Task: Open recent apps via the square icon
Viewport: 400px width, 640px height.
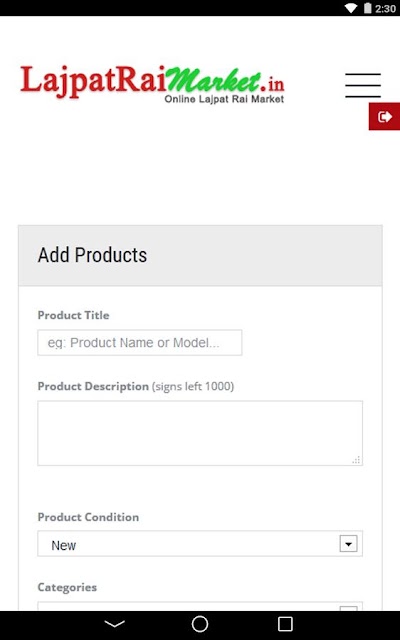Action: click(285, 624)
